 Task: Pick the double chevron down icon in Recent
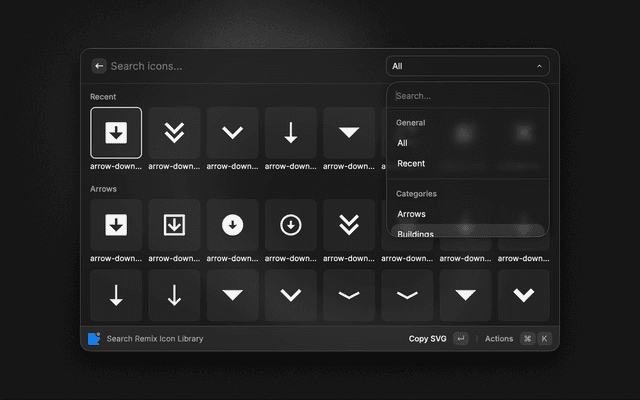[174, 133]
